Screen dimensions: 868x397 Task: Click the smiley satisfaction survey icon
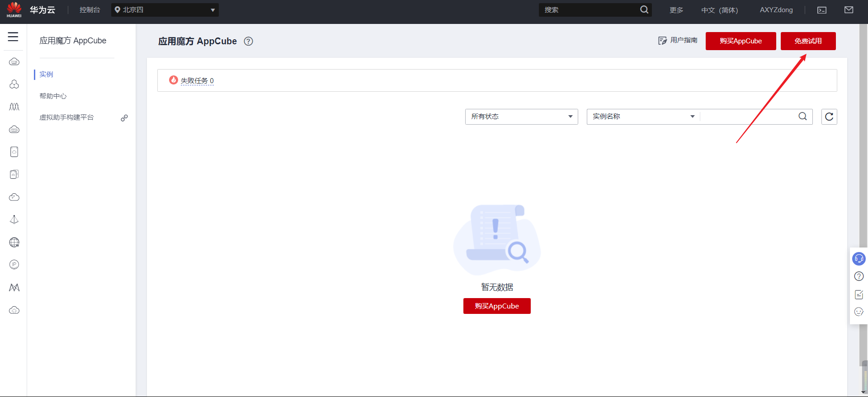[859, 312]
